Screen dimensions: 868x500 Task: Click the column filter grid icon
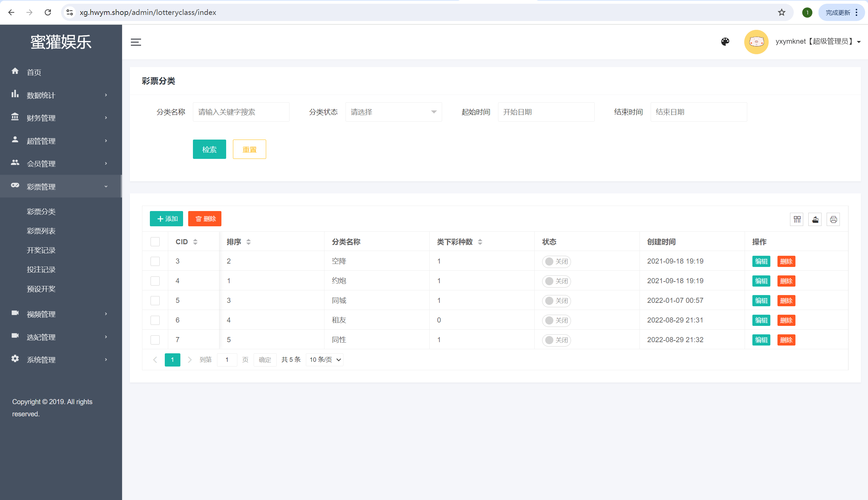pyautogui.click(x=797, y=219)
